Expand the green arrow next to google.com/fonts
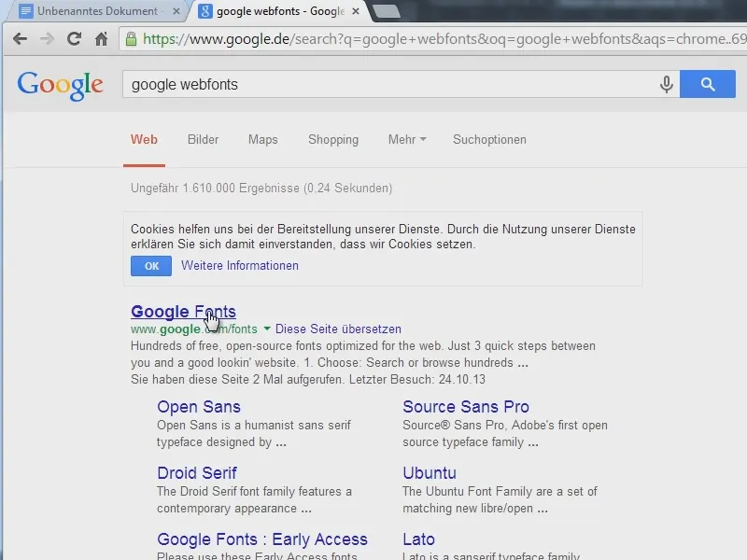The width and height of the screenshot is (747, 560). pos(267,329)
